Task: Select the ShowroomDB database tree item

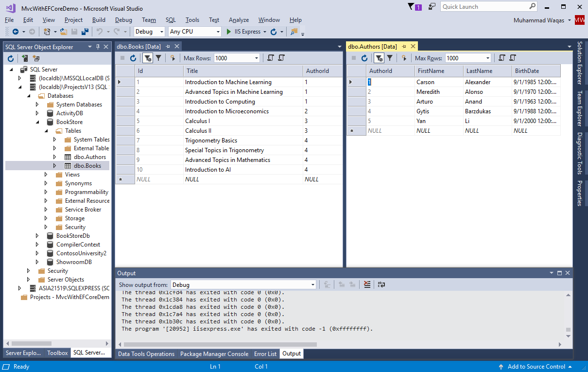Action: click(74, 262)
